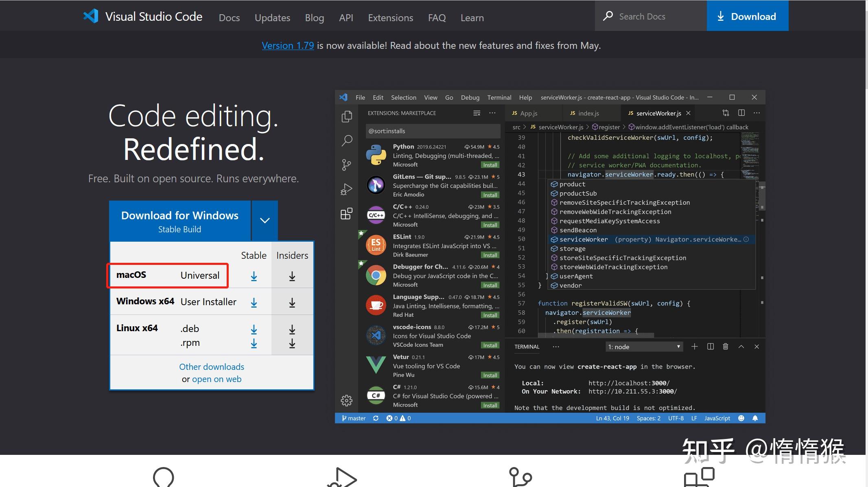Click the macOS Insiders download arrow
This screenshot has width=868, height=487.
coord(292,276)
